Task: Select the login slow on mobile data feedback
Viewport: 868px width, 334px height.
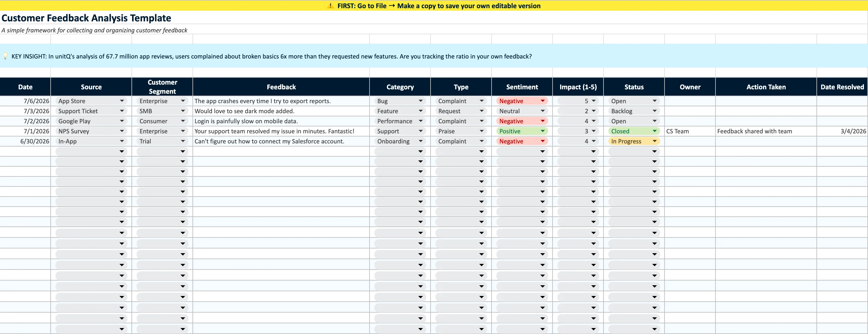Action: [281, 121]
